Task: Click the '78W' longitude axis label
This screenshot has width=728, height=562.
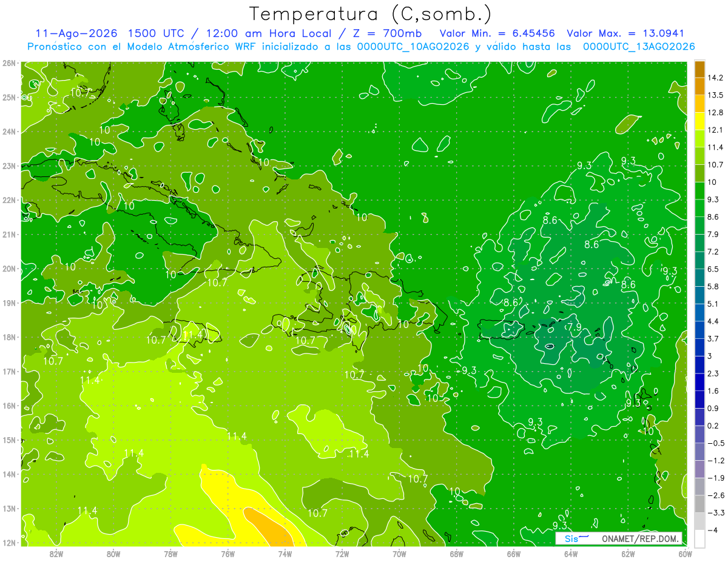Action: point(170,554)
